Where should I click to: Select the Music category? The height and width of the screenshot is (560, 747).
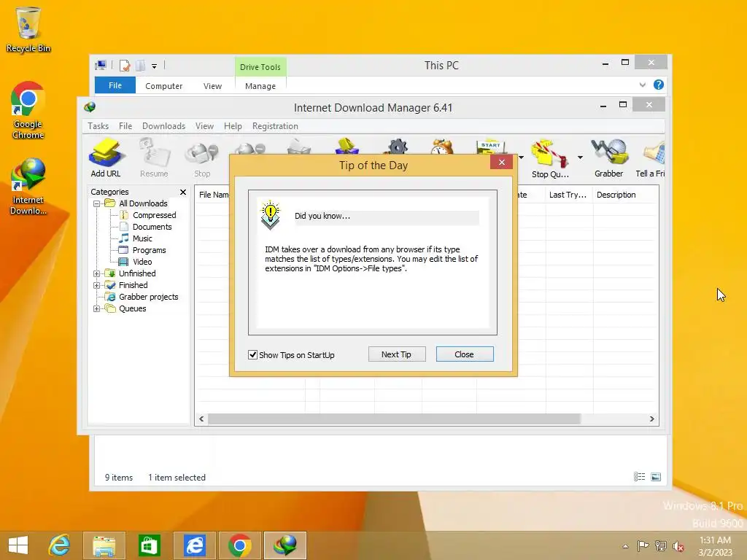click(x=142, y=238)
